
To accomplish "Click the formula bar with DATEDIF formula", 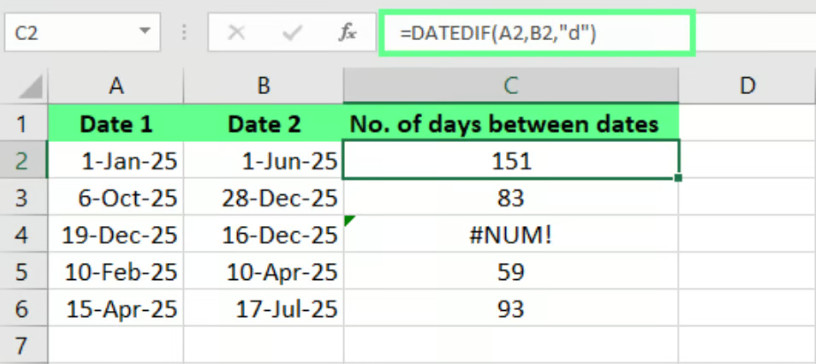I will (x=537, y=33).
